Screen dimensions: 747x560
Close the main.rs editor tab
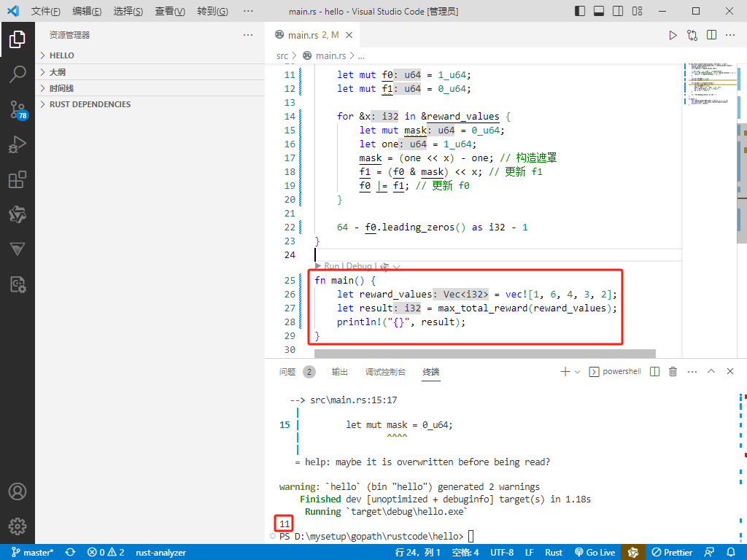[349, 35]
